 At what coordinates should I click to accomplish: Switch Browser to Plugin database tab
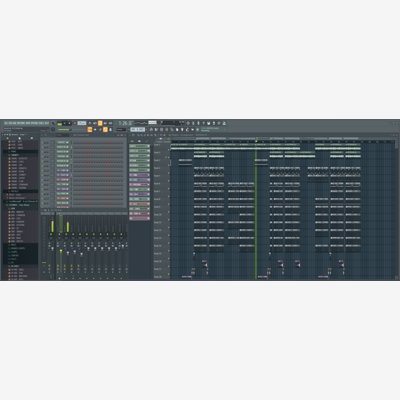point(32,138)
